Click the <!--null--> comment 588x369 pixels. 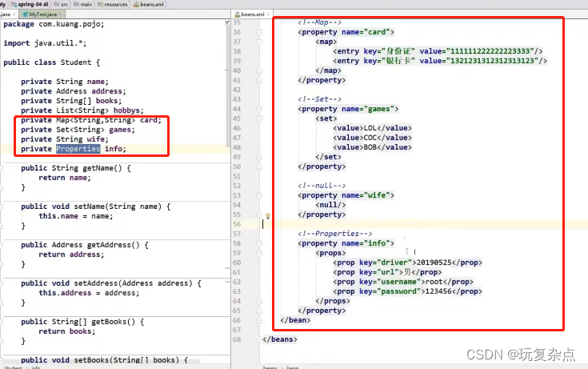(322, 186)
